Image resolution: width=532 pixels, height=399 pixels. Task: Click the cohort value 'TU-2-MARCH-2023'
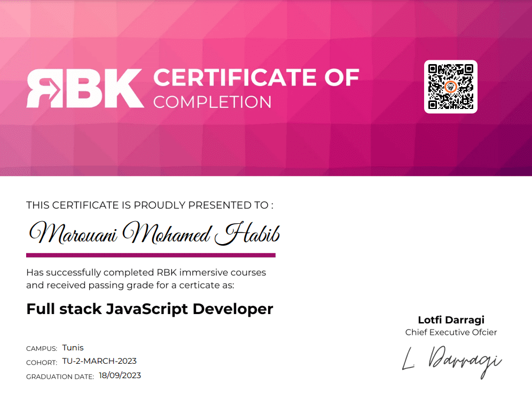pyautogui.click(x=99, y=361)
